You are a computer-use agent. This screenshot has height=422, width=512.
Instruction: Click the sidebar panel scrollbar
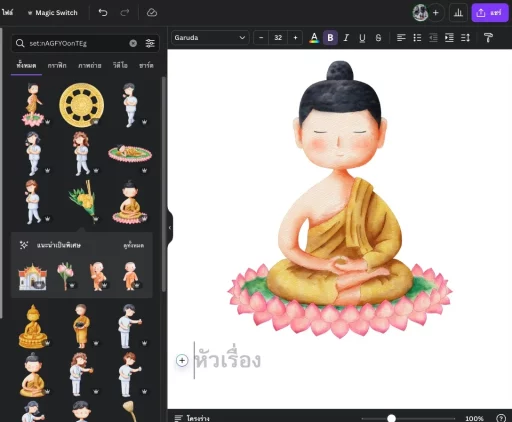[x=164, y=184]
